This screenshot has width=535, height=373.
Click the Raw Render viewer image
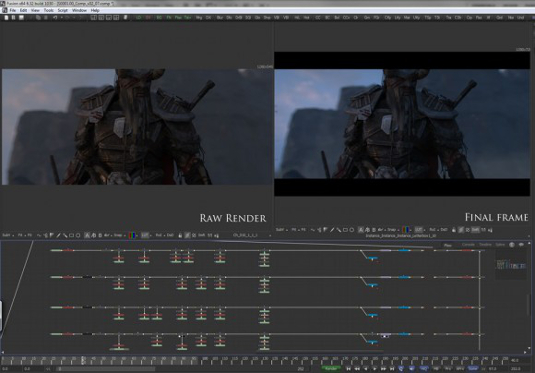click(x=138, y=127)
